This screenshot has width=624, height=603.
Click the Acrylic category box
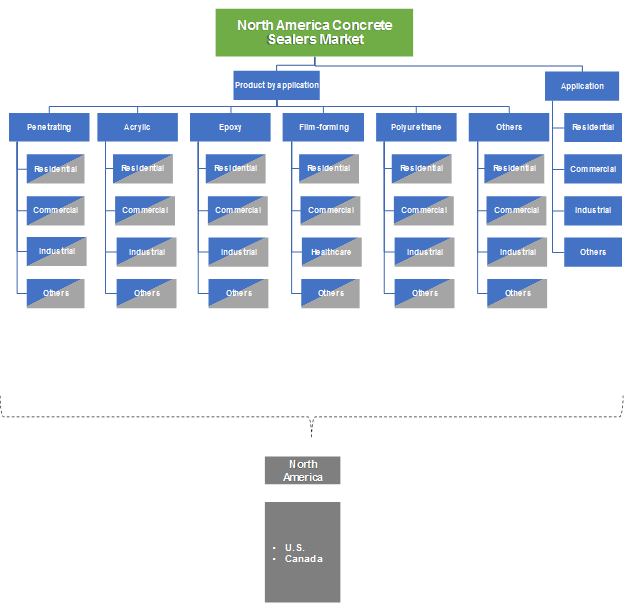(x=138, y=127)
